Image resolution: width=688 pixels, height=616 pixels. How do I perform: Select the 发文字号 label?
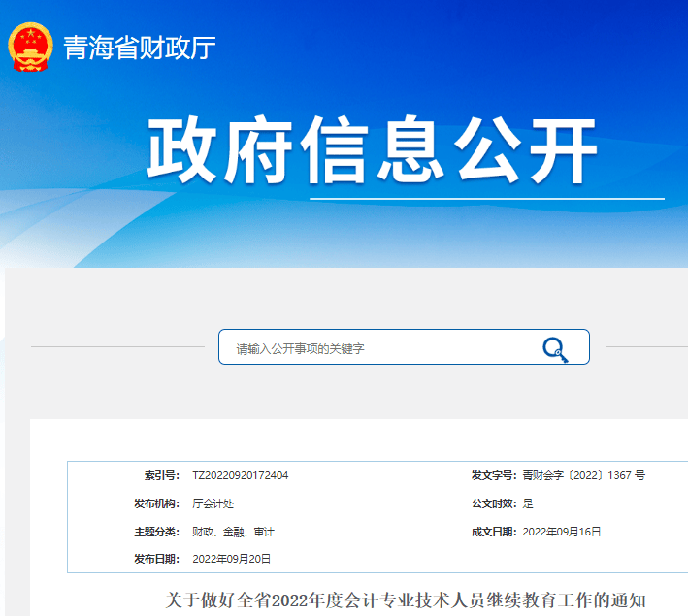(x=494, y=475)
